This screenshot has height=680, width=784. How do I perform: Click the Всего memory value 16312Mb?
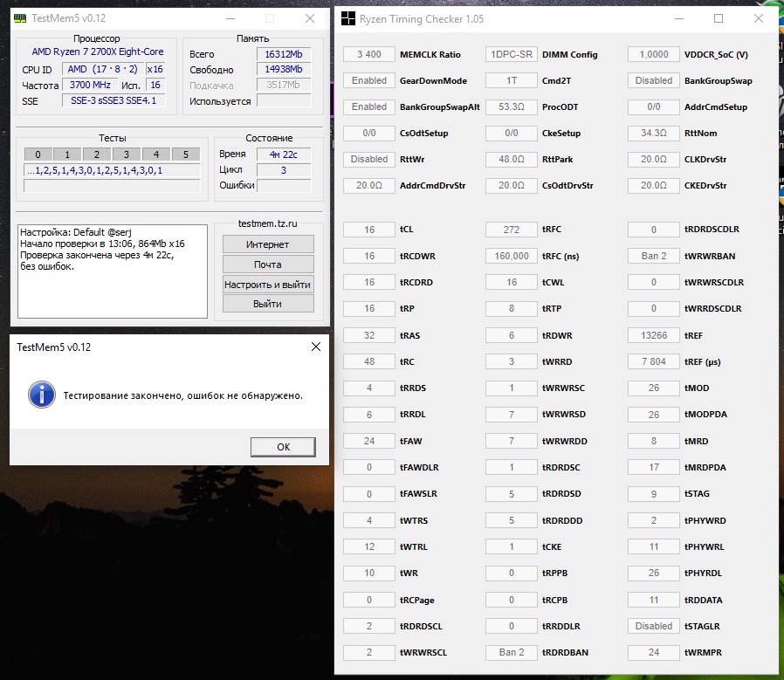point(284,54)
